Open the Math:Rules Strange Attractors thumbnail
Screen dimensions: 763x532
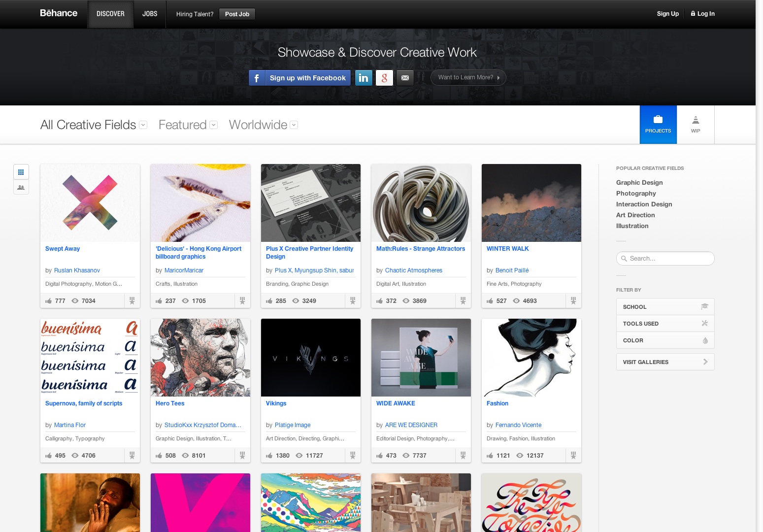(x=421, y=203)
